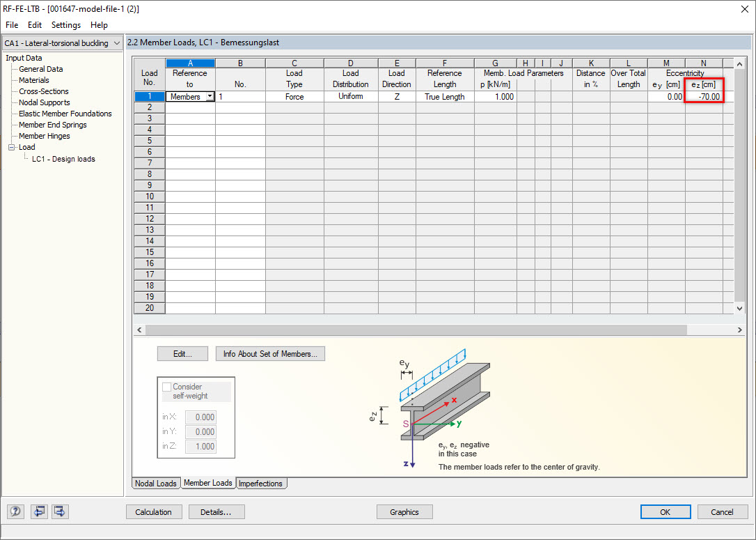Switch to the Nodal Loads tab

pos(156,483)
